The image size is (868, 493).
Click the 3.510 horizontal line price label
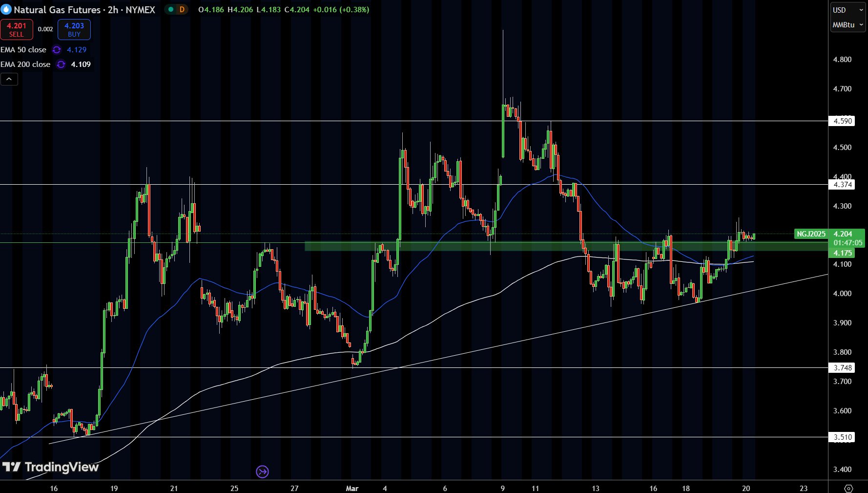click(x=842, y=437)
